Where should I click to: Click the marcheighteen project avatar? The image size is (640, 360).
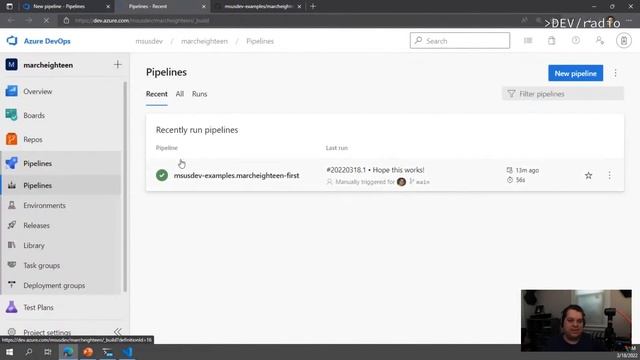pos(11,64)
